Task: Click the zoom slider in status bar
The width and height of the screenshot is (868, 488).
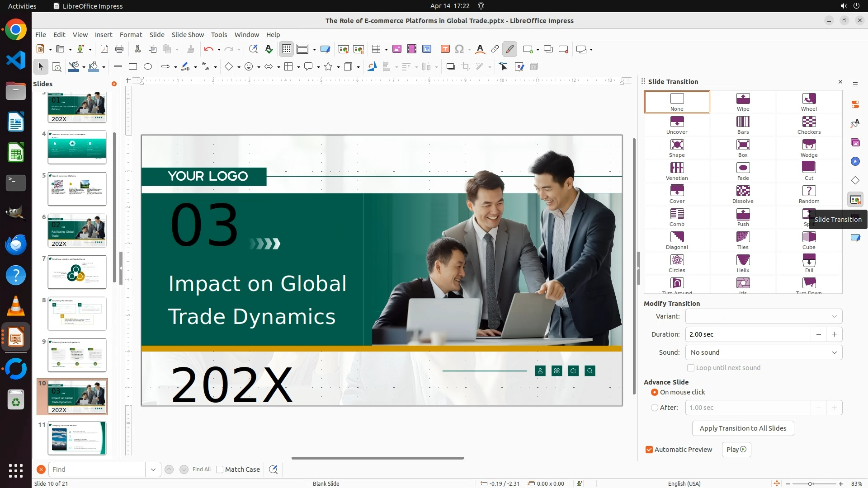Action: click(x=810, y=483)
